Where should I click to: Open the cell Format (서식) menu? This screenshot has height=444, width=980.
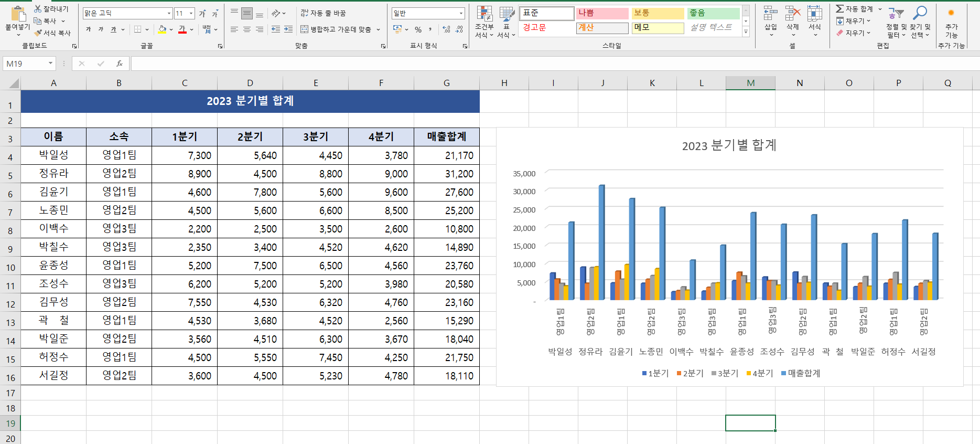[814, 22]
